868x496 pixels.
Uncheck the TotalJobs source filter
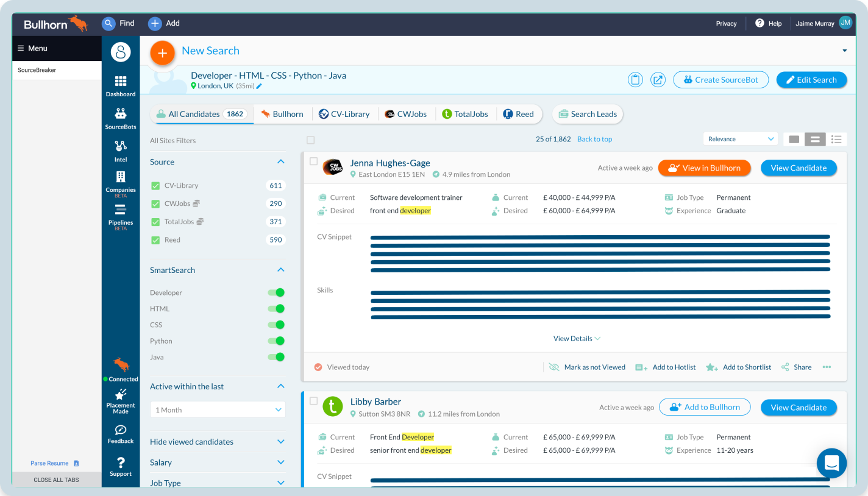(x=155, y=222)
